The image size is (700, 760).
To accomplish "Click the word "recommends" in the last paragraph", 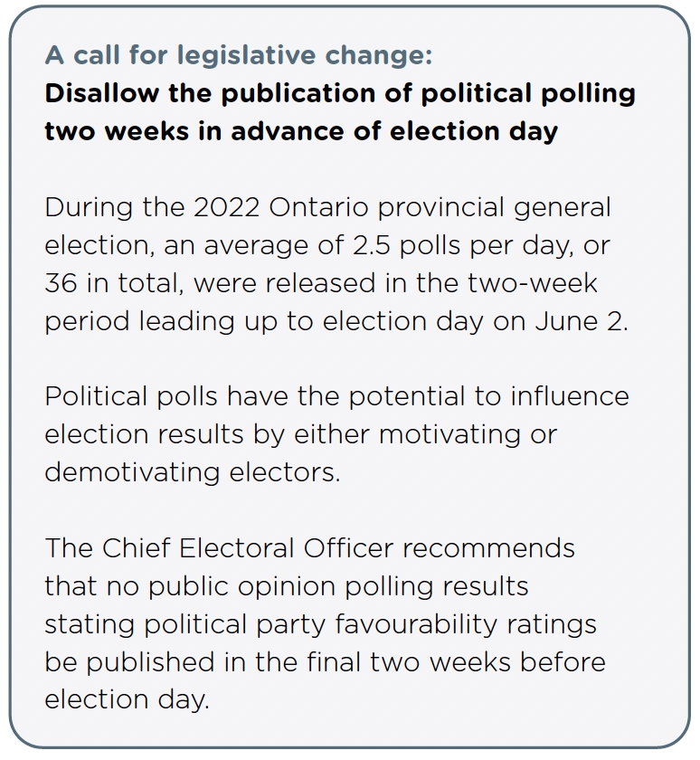I will point(488,548).
